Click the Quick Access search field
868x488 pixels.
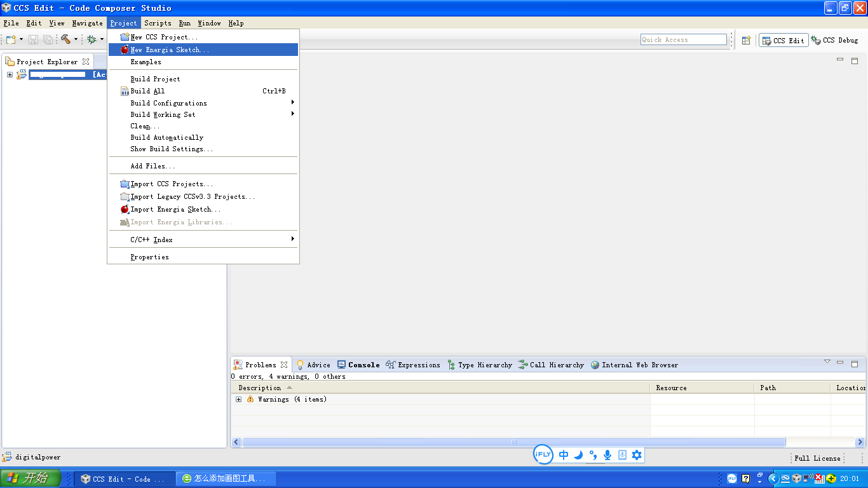(x=684, y=39)
